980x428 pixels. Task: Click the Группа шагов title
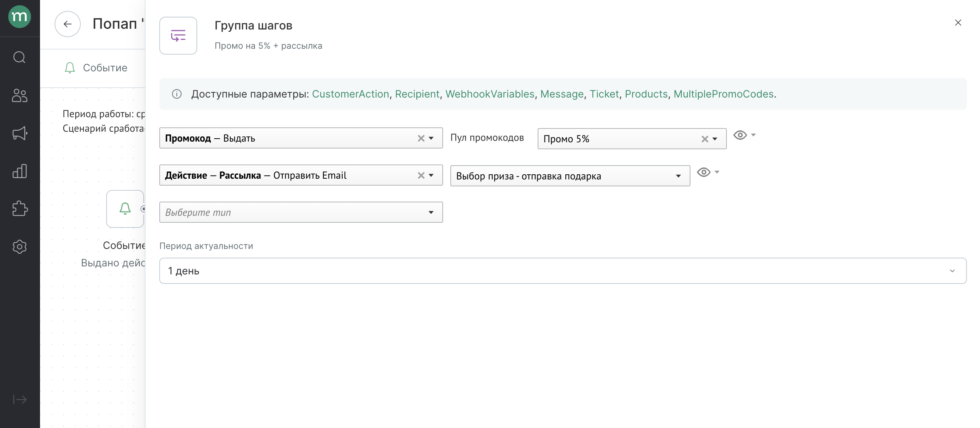254,25
